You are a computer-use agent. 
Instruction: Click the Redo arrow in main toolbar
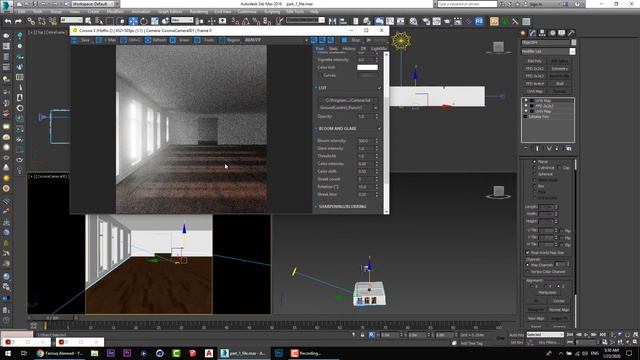pyautogui.click(x=18, y=21)
